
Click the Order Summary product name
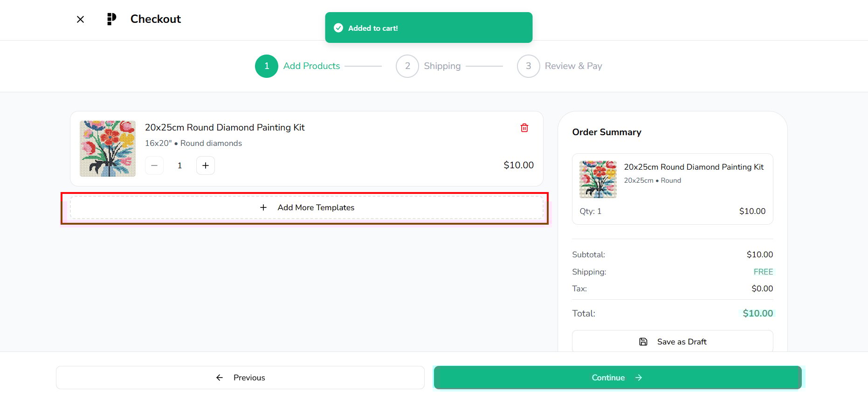click(x=694, y=167)
